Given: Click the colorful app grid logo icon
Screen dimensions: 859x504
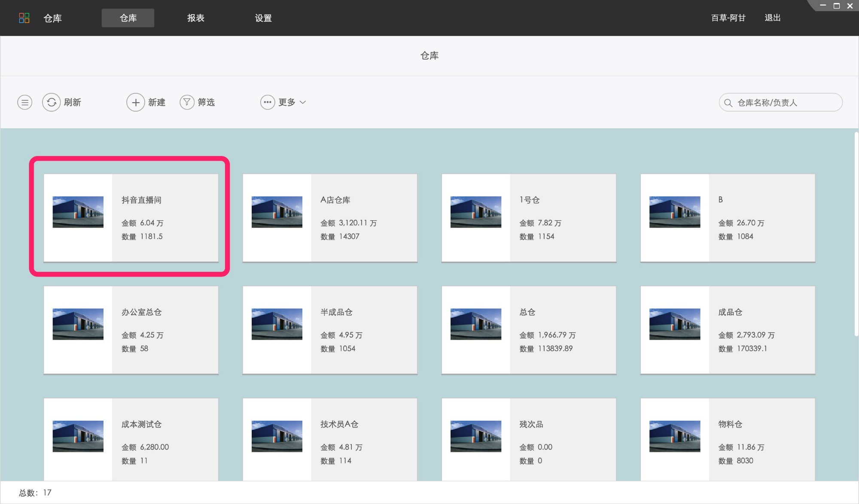Looking at the screenshot, I should (x=24, y=18).
